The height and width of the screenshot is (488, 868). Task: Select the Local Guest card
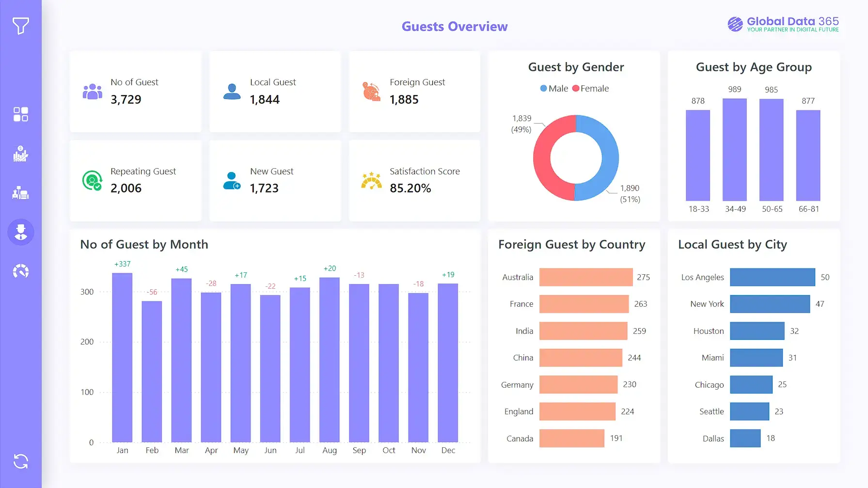click(x=275, y=91)
